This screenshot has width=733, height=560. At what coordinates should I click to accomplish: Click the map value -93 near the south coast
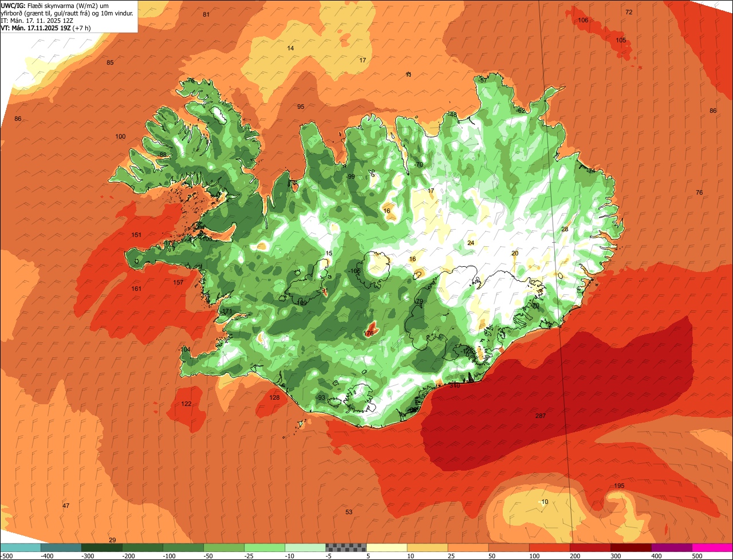(x=321, y=397)
